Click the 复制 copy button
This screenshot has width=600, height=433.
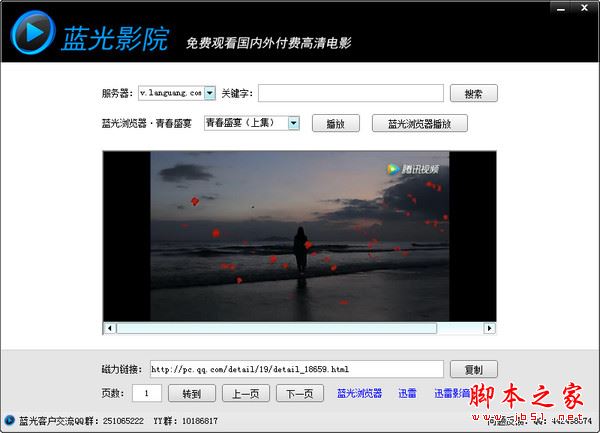click(474, 370)
